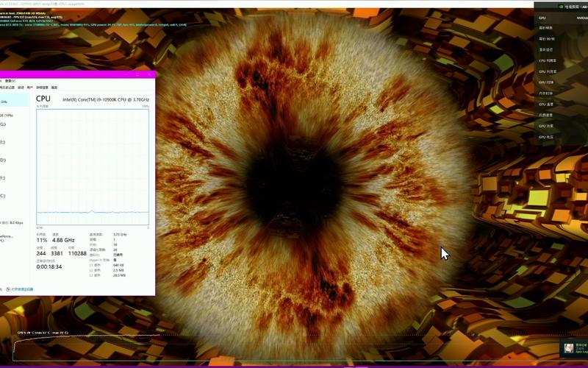Switch to the 服务 tab

coord(54,87)
